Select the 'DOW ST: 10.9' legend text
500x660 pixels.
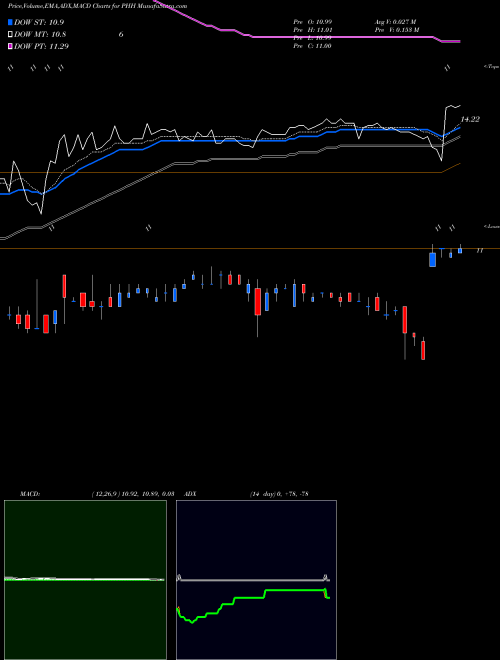click(39, 23)
